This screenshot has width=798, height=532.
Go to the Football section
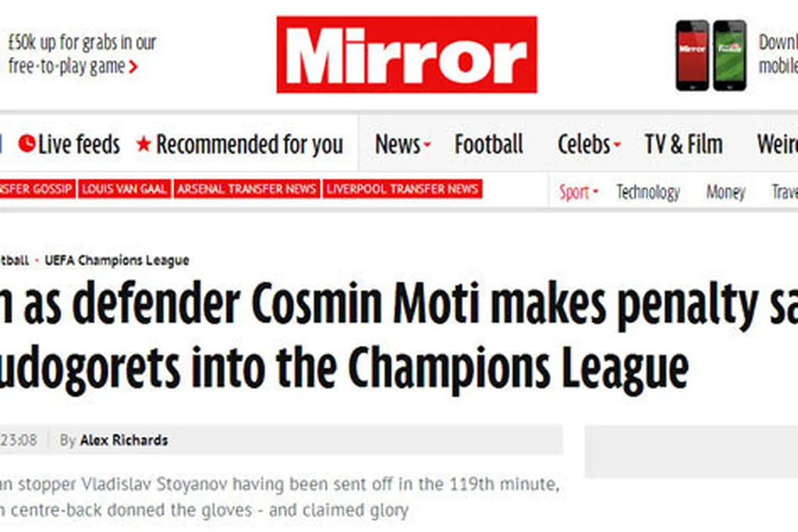click(x=489, y=144)
